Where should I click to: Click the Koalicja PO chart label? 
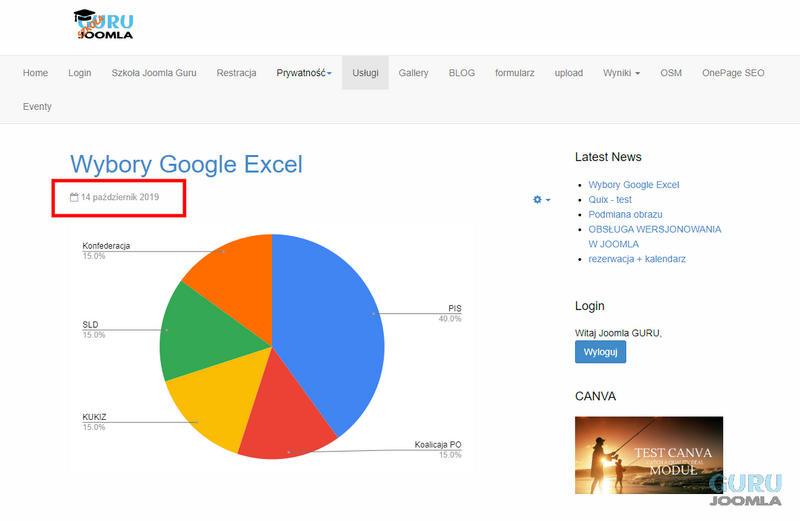438,444
